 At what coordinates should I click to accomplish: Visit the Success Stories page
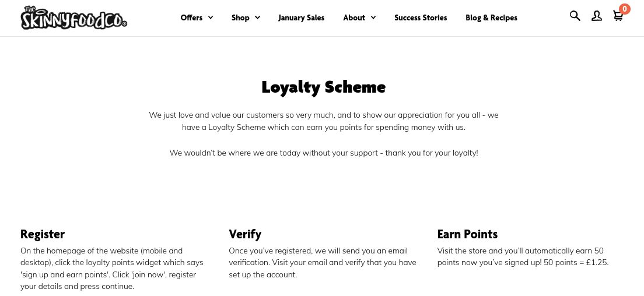[421, 17]
